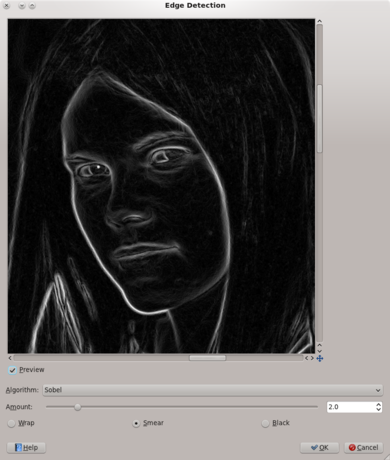This screenshot has height=460, width=390.
Task: Click the horizontal preview scrollbar thumb
Action: point(208,358)
